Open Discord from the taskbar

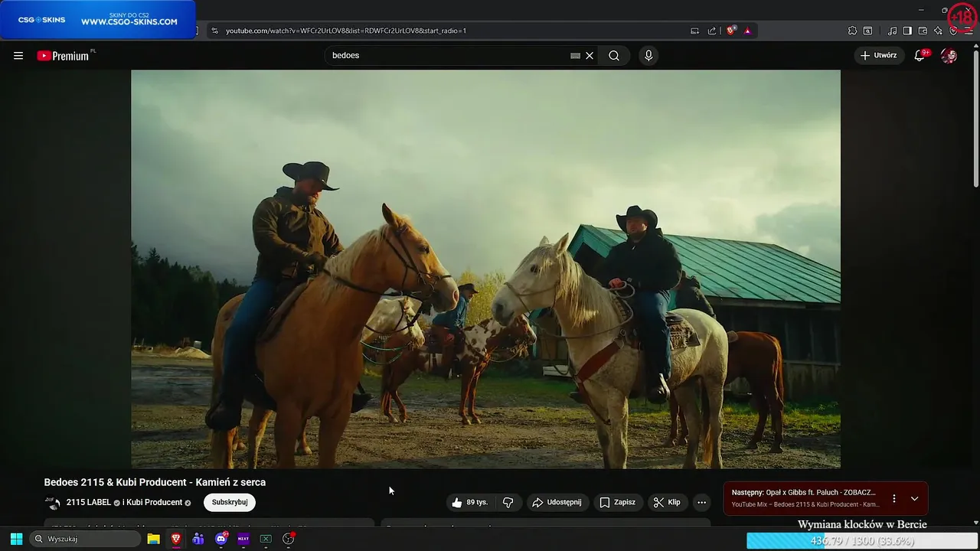click(221, 539)
